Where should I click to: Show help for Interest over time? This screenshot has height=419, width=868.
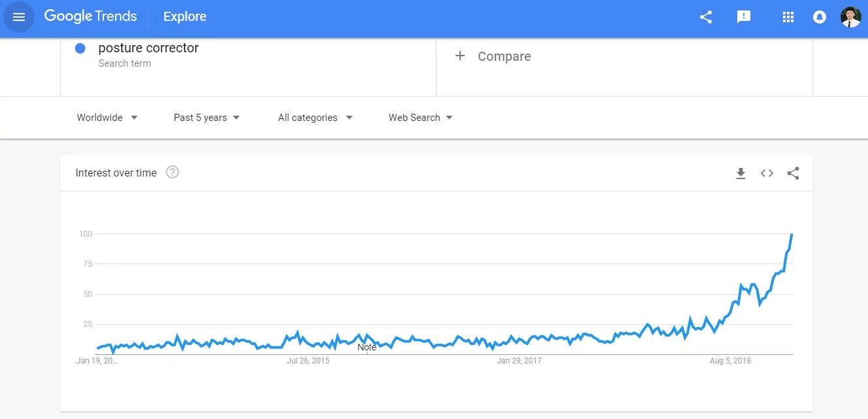pyautogui.click(x=173, y=173)
